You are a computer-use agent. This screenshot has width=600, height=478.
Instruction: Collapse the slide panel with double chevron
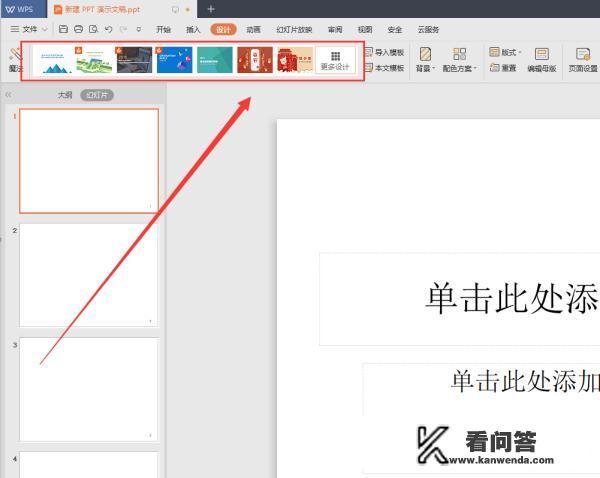8,94
